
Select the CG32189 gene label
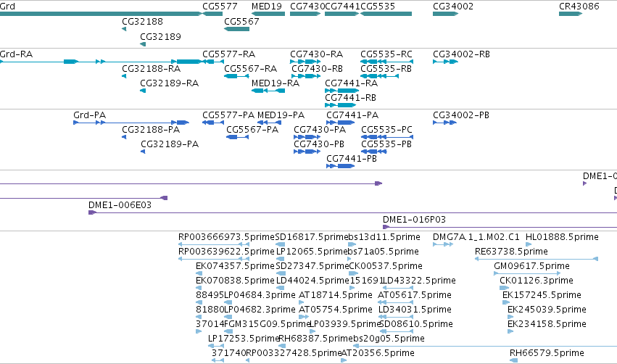[x=160, y=36]
